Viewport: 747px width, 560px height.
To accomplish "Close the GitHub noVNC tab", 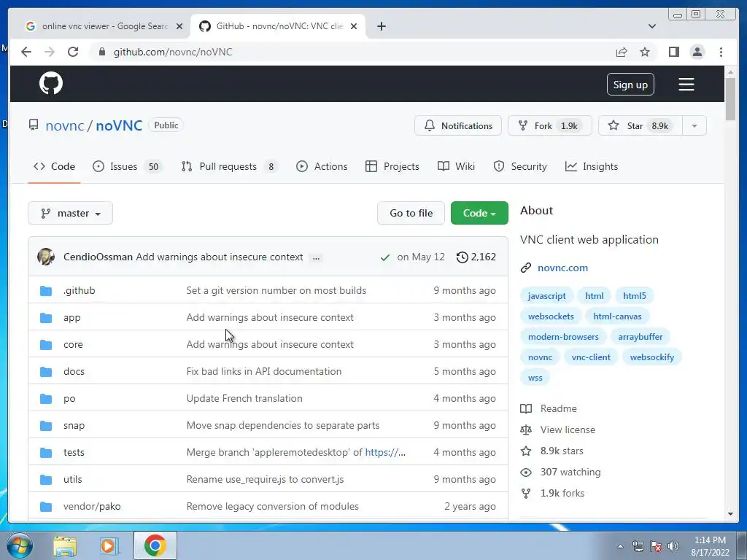I will 354,26.
